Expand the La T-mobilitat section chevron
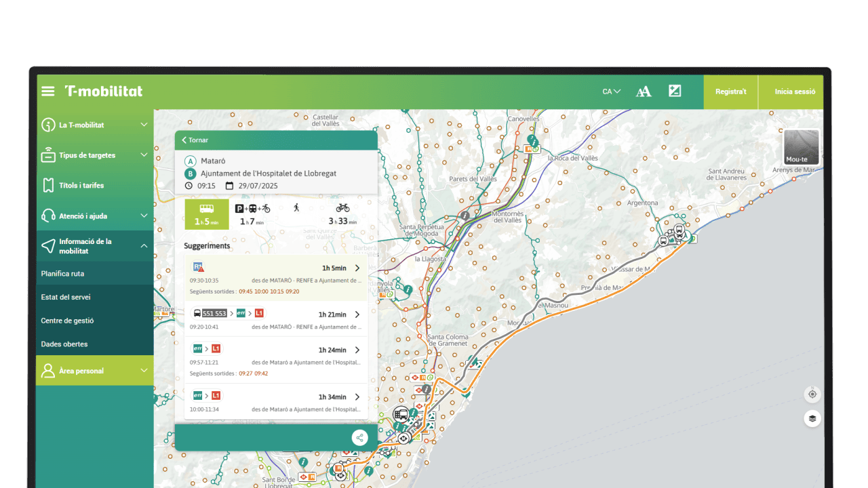868x488 pixels. pyautogui.click(x=144, y=125)
